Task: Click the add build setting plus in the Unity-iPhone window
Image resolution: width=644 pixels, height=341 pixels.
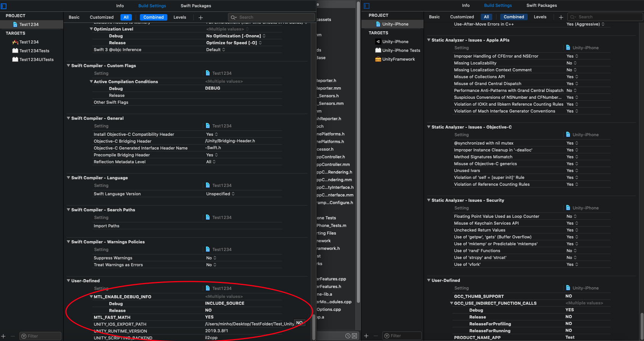Action: pos(561,17)
